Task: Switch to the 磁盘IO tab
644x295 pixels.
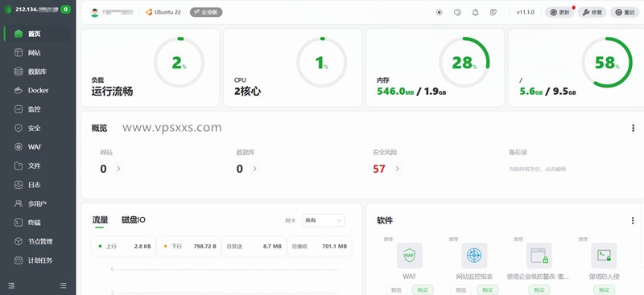Action: 134,220
